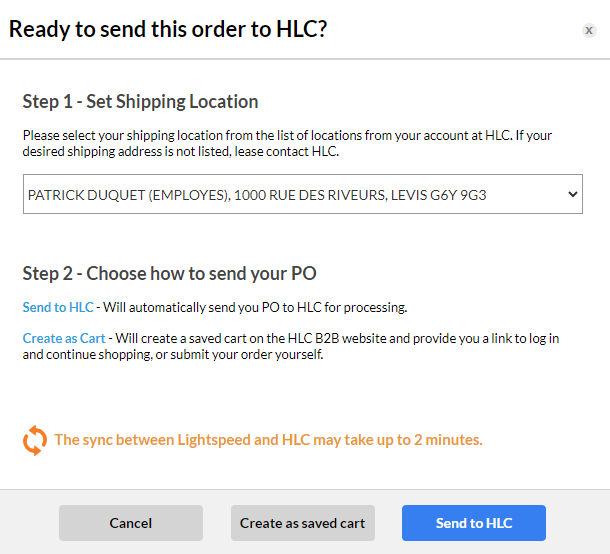The height and width of the screenshot is (554, 610).
Task: Click the orange sync arrows icon
Action: pyautogui.click(x=35, y=440)
